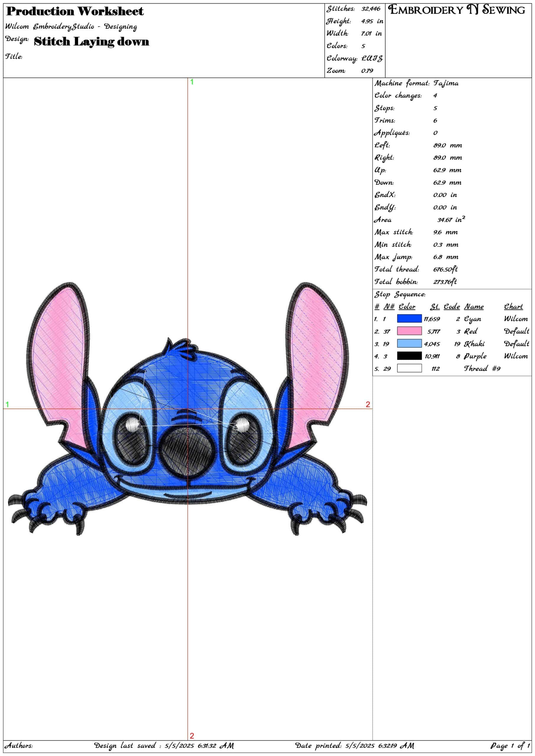The height and width of the screenshot is (756, 535).
Task: Click the pink Red color swatch
Action: 409,331
